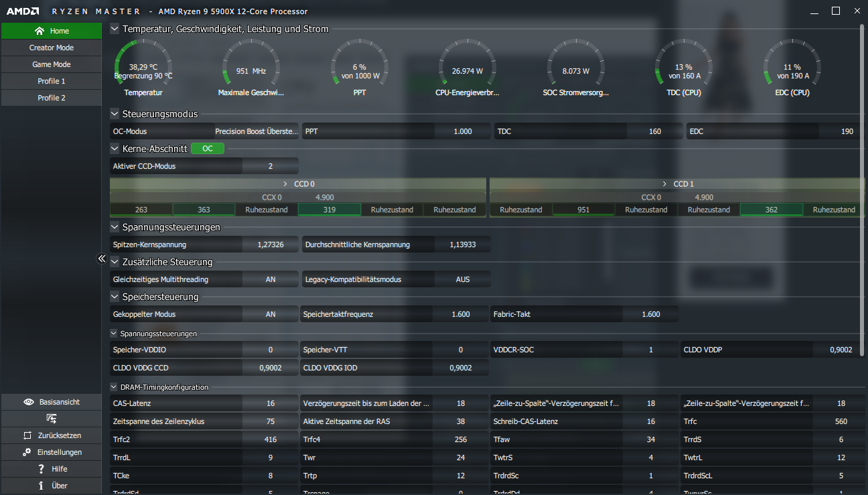Open Profile 1

[x=51, y=81]
